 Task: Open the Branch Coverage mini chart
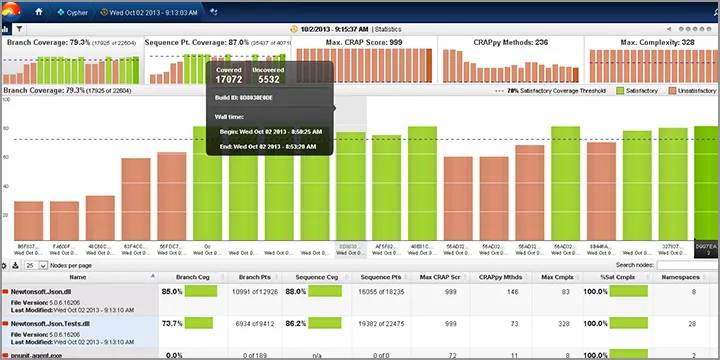tap(72, 61)
